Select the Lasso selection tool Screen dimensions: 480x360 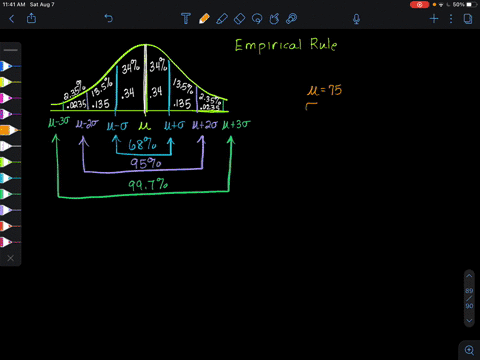click(257, 18)
